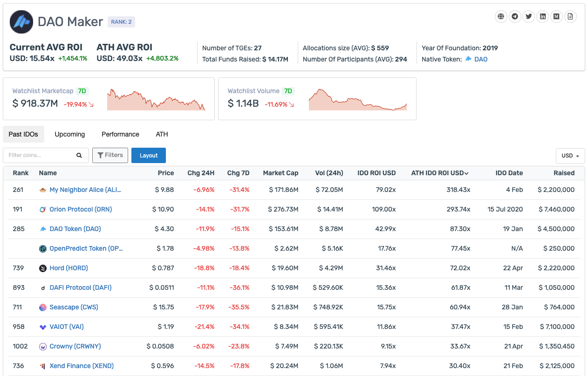This screenshot has width=588, height=376.
Task: Sort by Market Cap column header
Action: 280,173
